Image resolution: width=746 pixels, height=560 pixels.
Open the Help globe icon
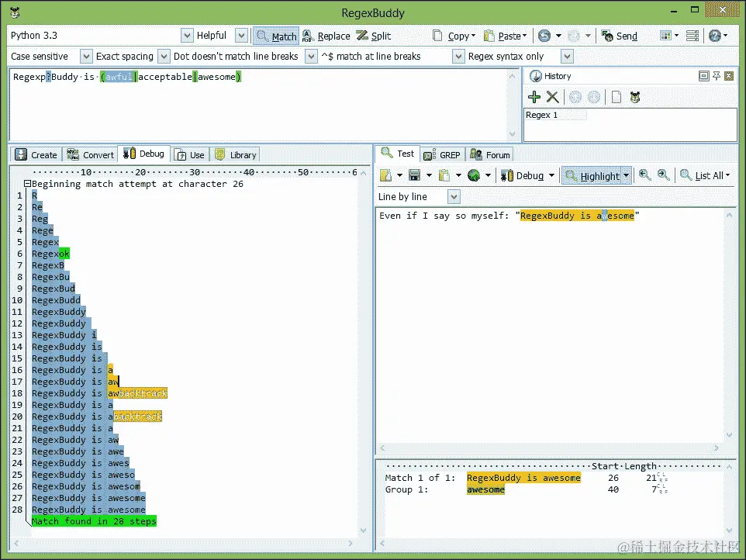pyautogui.click(x=715, y=36)
